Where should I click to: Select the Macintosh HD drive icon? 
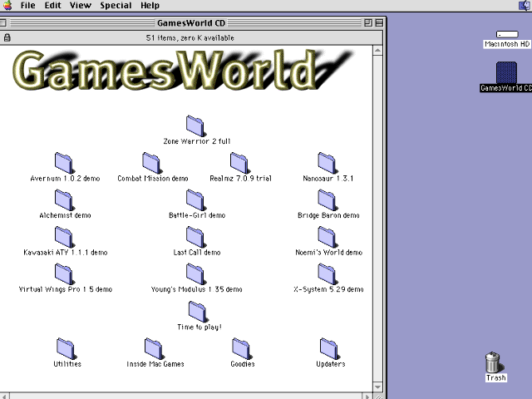click(x=507, y=34)
